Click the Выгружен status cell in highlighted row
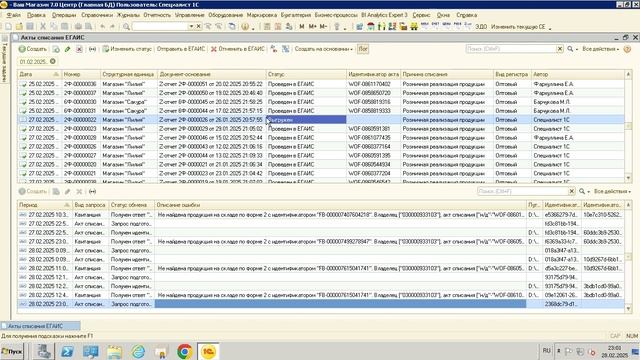 [306, 120]
